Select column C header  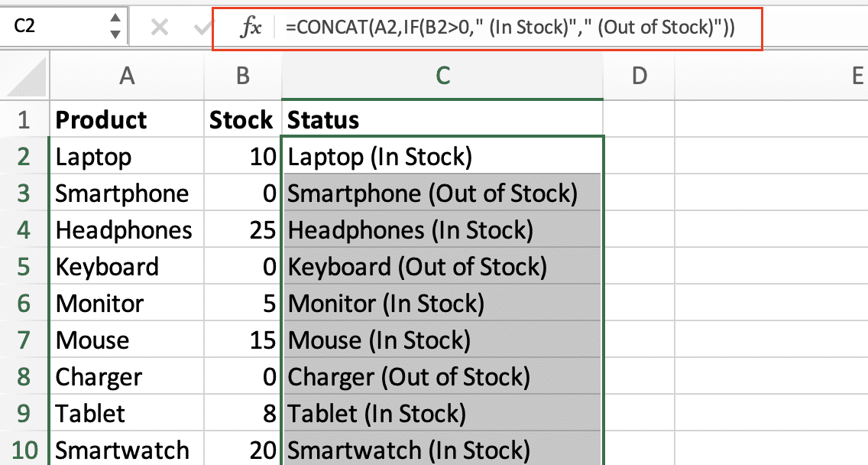442,76
